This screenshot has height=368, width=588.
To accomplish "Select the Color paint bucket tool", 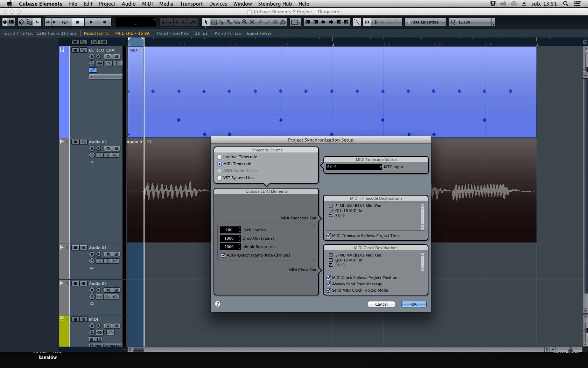I will 283,22.
